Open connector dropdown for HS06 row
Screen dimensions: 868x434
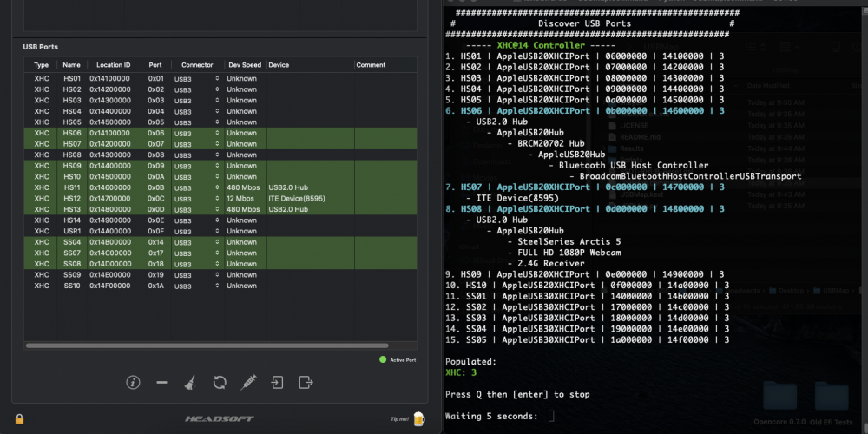click(197, 134)
